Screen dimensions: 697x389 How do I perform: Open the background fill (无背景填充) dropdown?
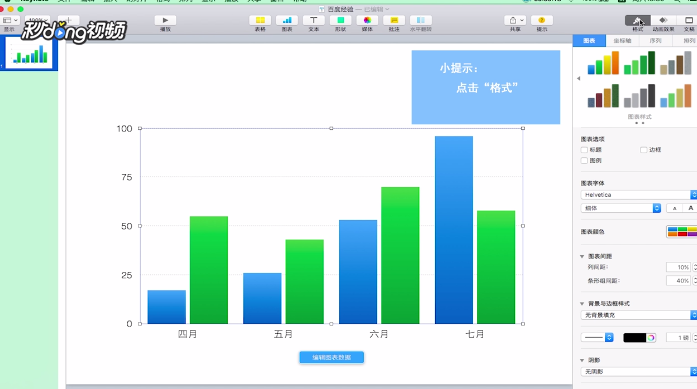coord(639,315)
